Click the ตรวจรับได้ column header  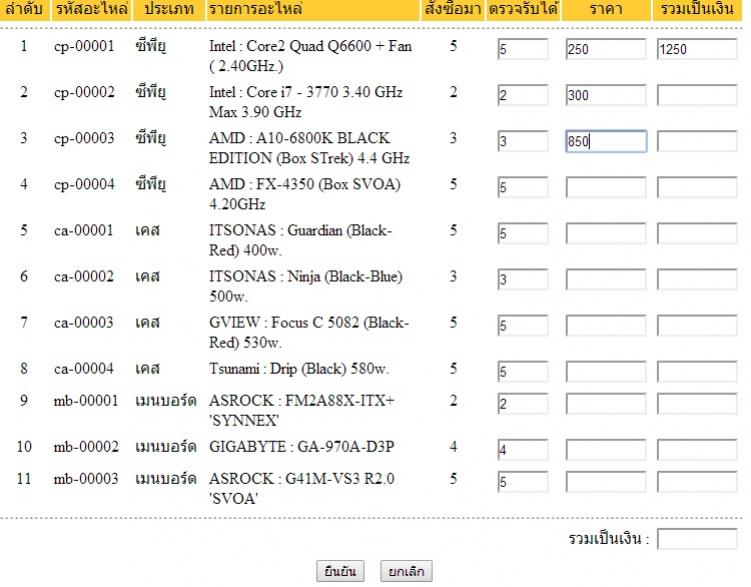523,9
